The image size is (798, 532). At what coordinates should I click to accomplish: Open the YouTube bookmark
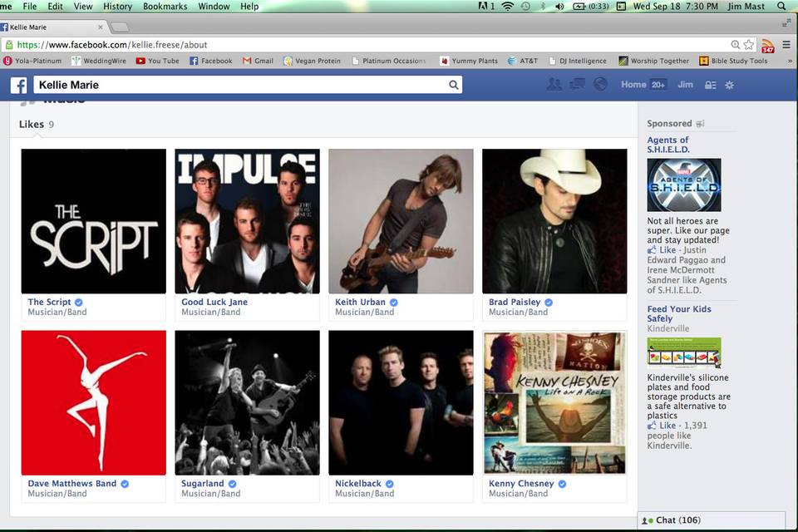coord(157,61)
